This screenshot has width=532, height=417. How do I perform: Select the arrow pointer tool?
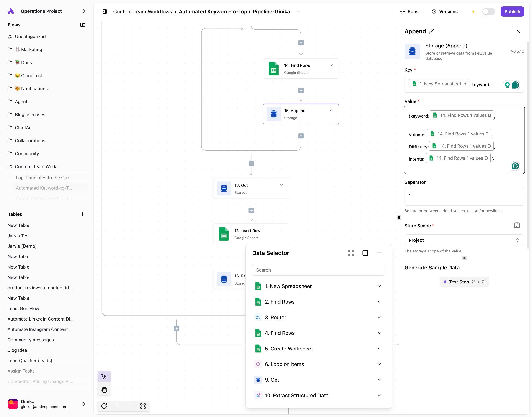pyautogui.click(x=104, y=377)
